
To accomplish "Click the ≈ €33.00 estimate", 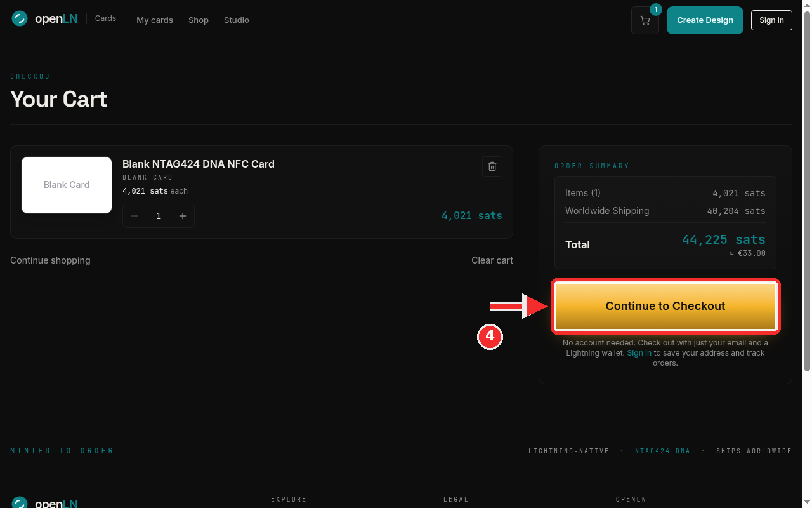I will click(x=747, y=253).
